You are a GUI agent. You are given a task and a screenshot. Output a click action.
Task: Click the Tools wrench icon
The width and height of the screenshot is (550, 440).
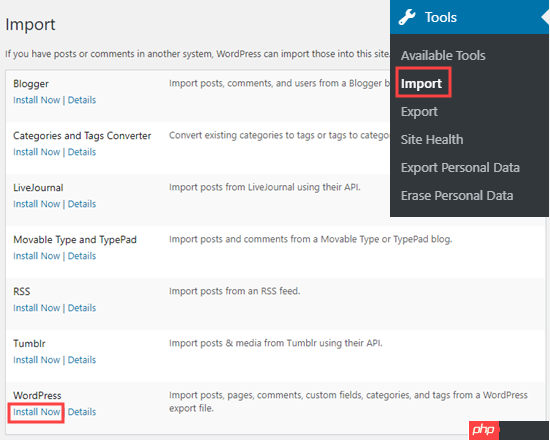407,17
